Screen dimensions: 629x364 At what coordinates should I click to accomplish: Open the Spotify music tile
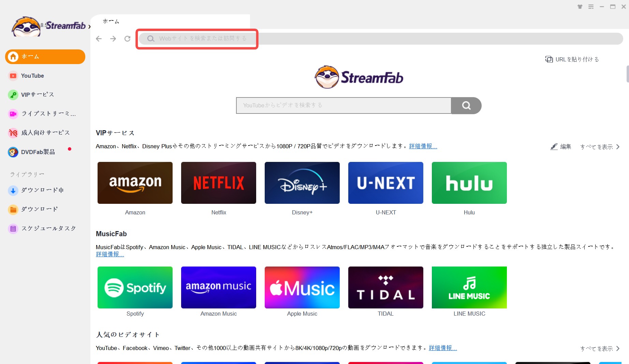click(x=135, y=287)
